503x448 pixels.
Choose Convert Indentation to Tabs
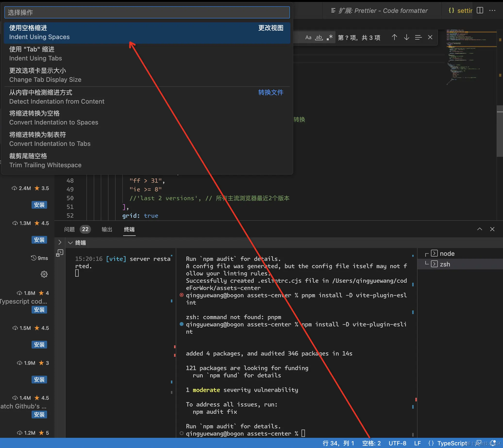click(147, 139)
